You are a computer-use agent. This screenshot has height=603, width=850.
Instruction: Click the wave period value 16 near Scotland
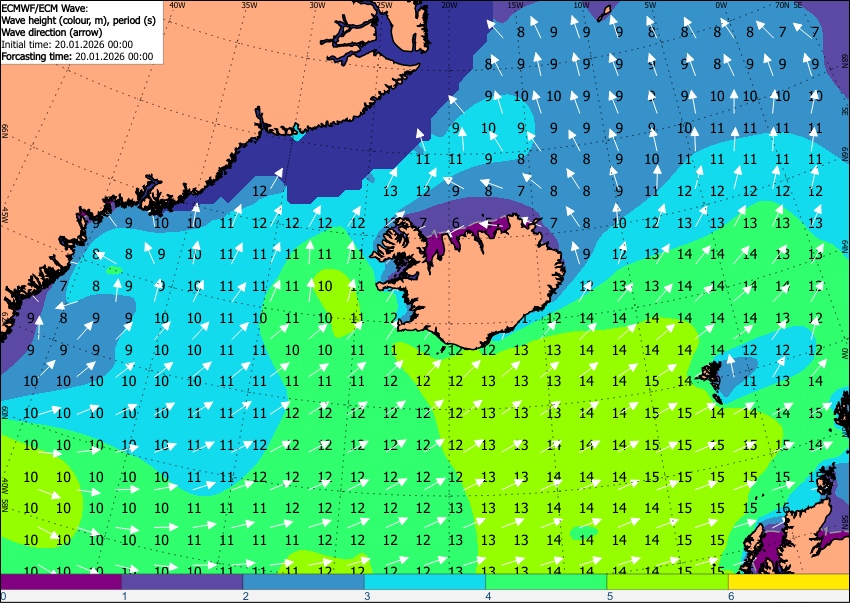782,508
